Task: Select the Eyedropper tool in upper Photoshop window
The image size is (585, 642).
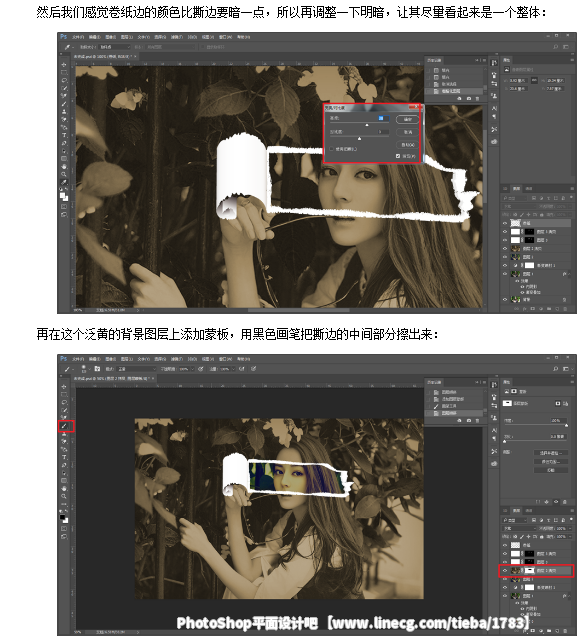Action: pos(64,183)
